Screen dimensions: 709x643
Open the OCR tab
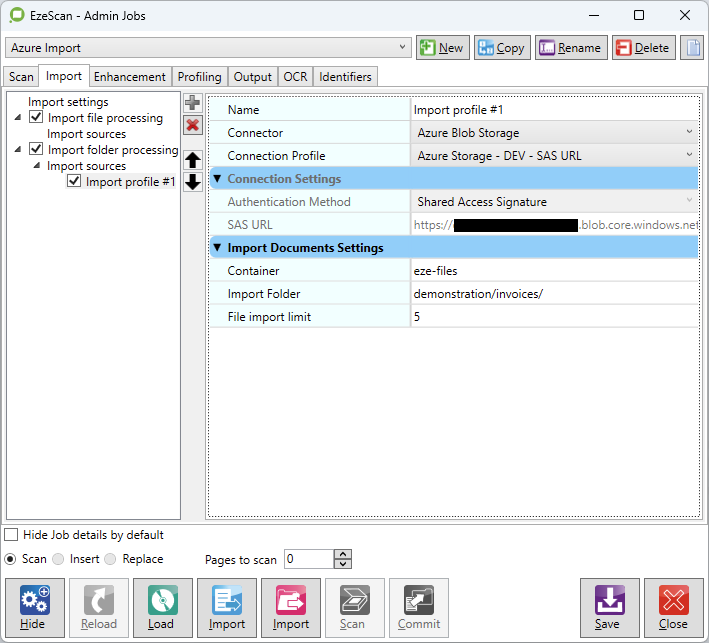tap(295, 77)
